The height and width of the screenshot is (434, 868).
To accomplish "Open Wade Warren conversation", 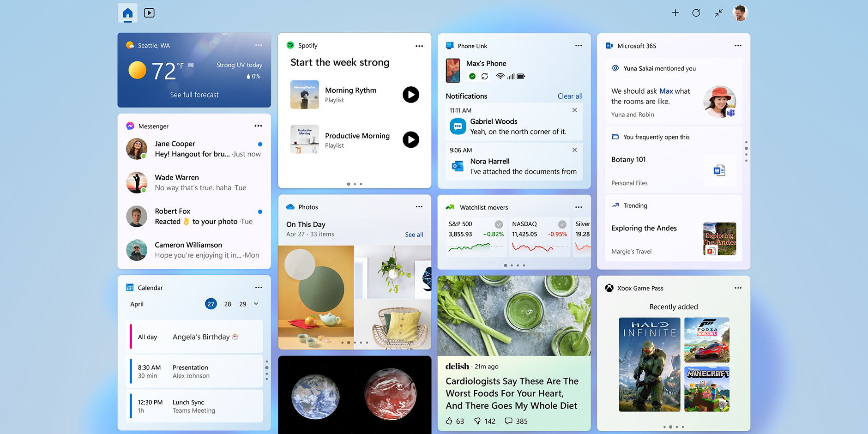I will [x=194, y=182].
